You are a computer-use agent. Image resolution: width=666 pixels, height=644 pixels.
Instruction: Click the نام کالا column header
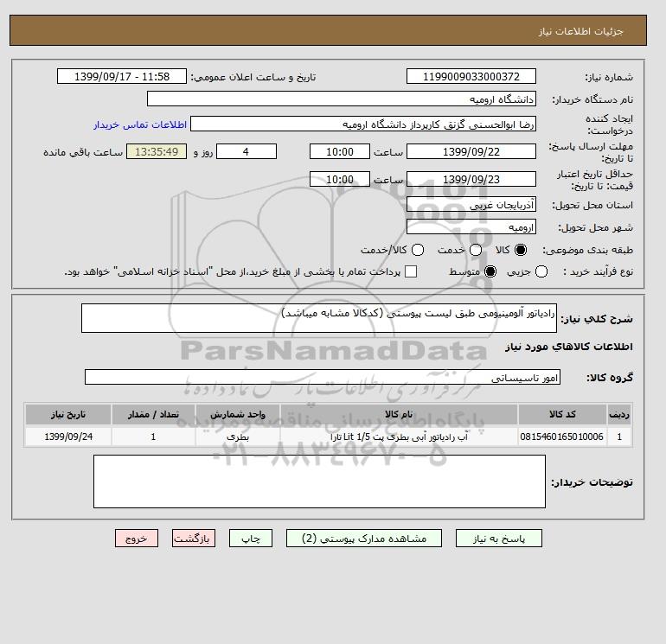[399, 414]
